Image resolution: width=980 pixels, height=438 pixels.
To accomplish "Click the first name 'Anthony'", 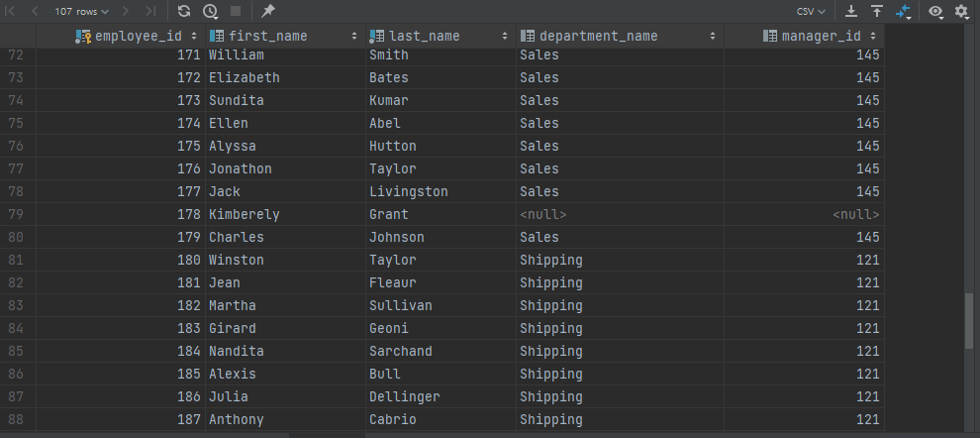I will pyautogui.click(x=237, y=420).
